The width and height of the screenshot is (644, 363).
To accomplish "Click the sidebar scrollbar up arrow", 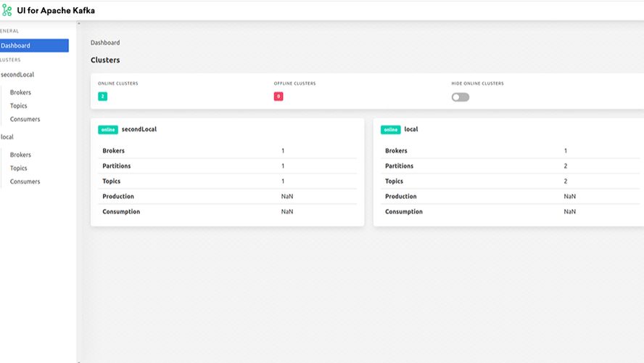I will pyautogui.click(x=78, y=24).
